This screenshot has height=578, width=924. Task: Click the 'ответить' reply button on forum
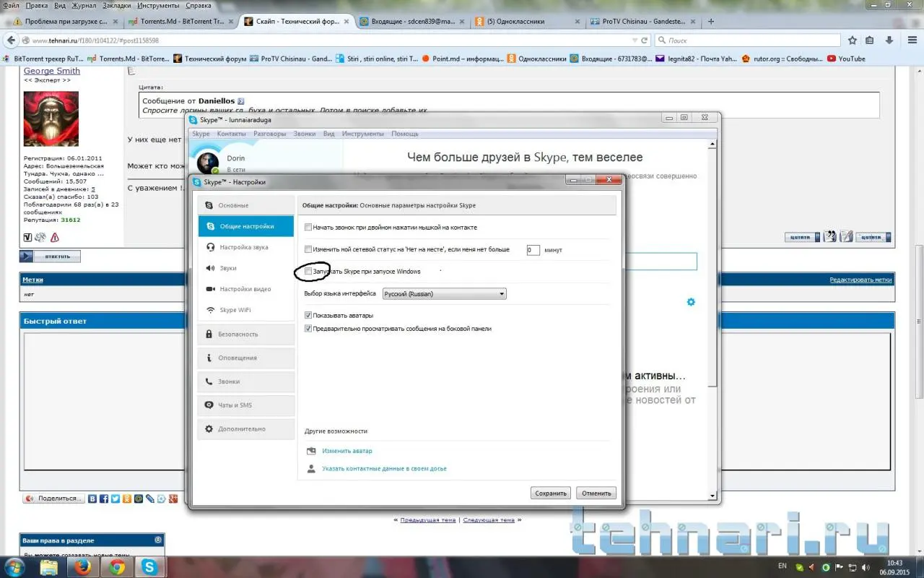51,256
